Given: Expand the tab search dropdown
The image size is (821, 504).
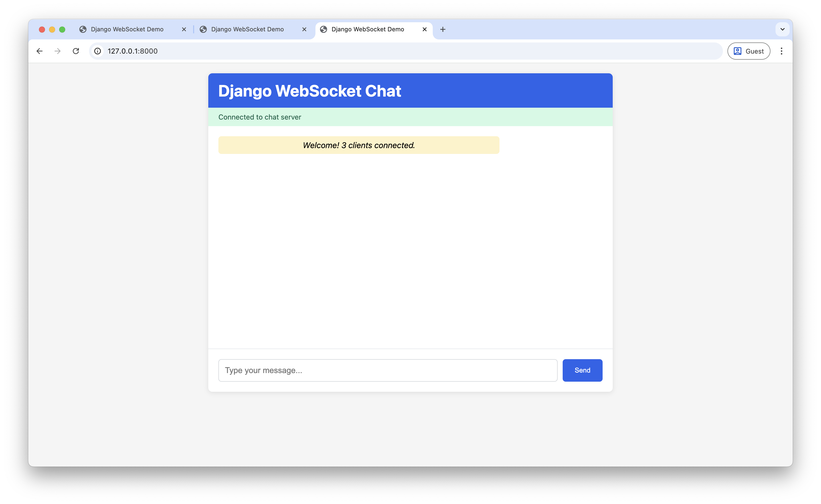Looking at the screenshot, I should pos(782,29).
